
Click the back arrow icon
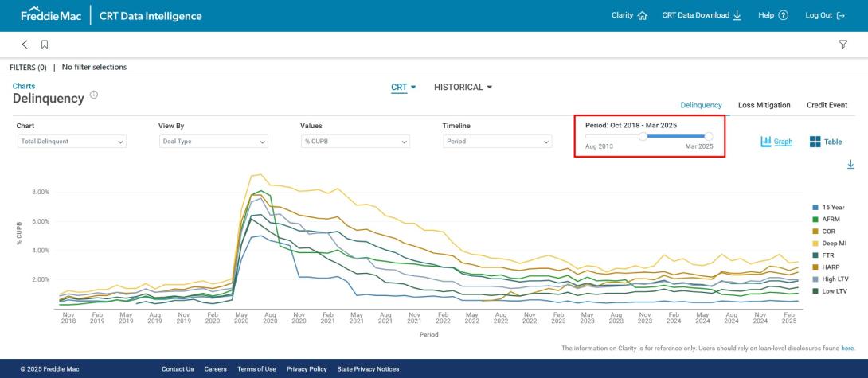pyautogui.click(x=25, y=45)
